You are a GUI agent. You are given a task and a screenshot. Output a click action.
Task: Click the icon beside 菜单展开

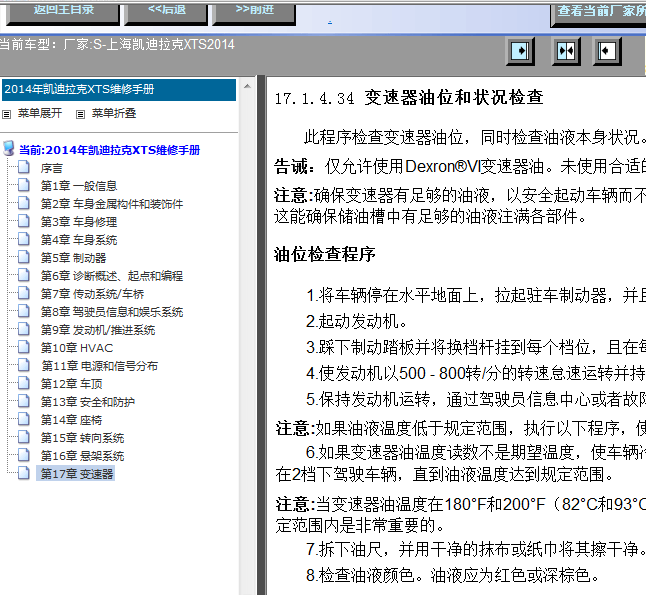(x=7, y=114)
